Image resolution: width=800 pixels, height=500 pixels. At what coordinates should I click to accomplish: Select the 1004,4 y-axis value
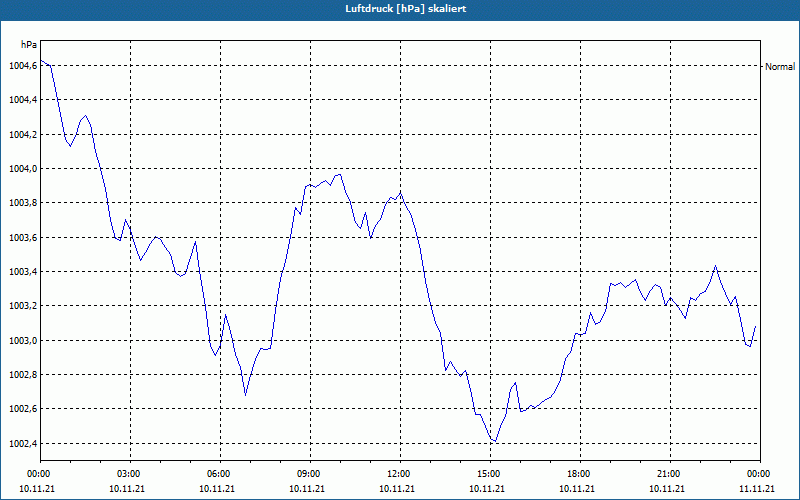[x=23, y=100]
